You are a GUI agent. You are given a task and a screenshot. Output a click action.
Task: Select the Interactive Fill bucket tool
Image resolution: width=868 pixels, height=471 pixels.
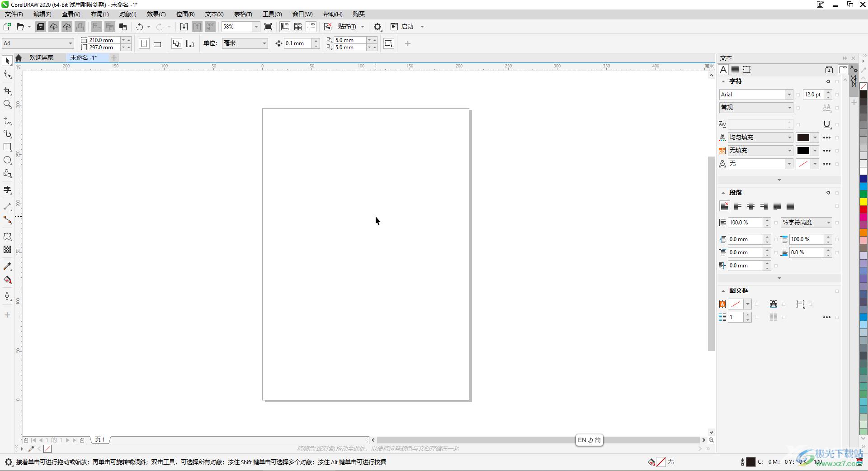click(x=7, y=280)
